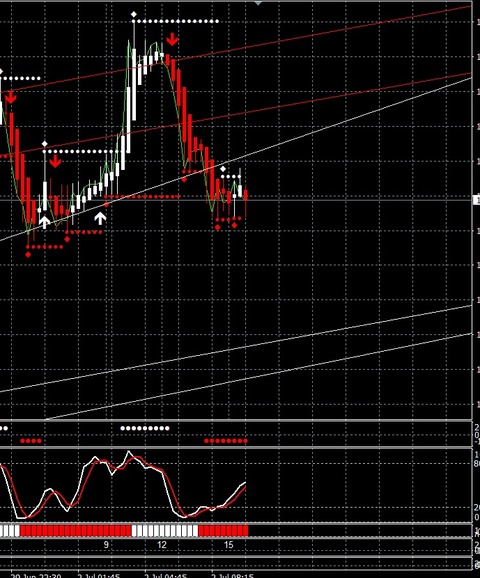Click the "9" label under histogram
This screenshot has height=578, width=480.
(x=106, y=545)
